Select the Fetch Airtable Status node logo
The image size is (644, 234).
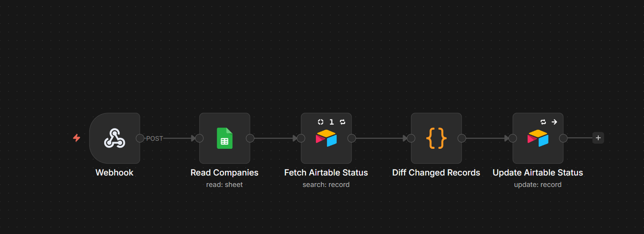coord(326,138)
